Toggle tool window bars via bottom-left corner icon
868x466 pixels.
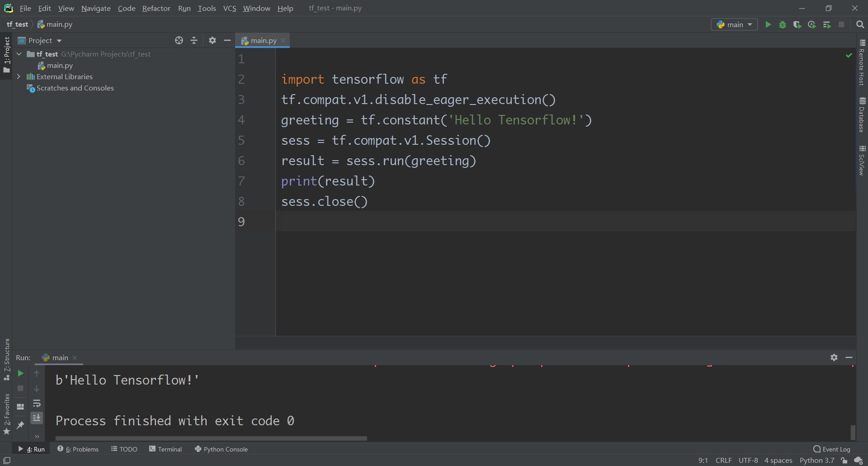(7, 461)
